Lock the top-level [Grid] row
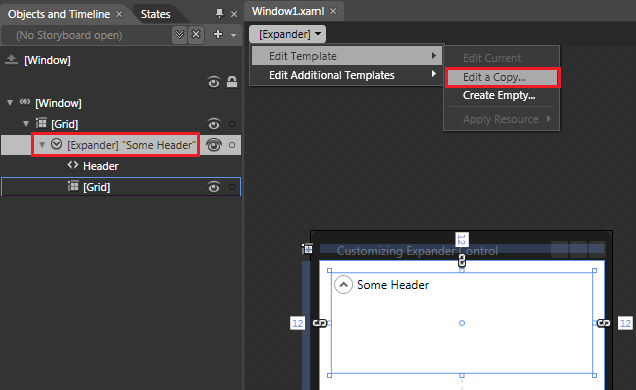The height and width of the screenshot is (390, 636). pyautogui.click(x=232, y=124)
